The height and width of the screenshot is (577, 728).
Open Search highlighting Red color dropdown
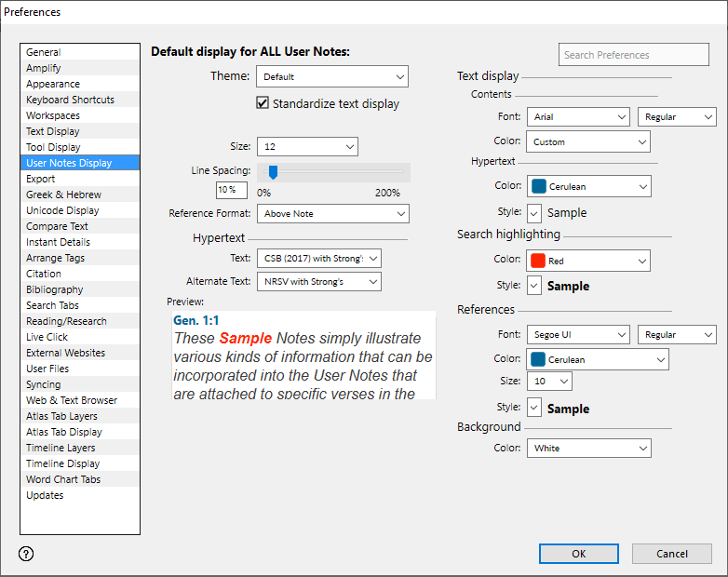click(x=588, y=262)
